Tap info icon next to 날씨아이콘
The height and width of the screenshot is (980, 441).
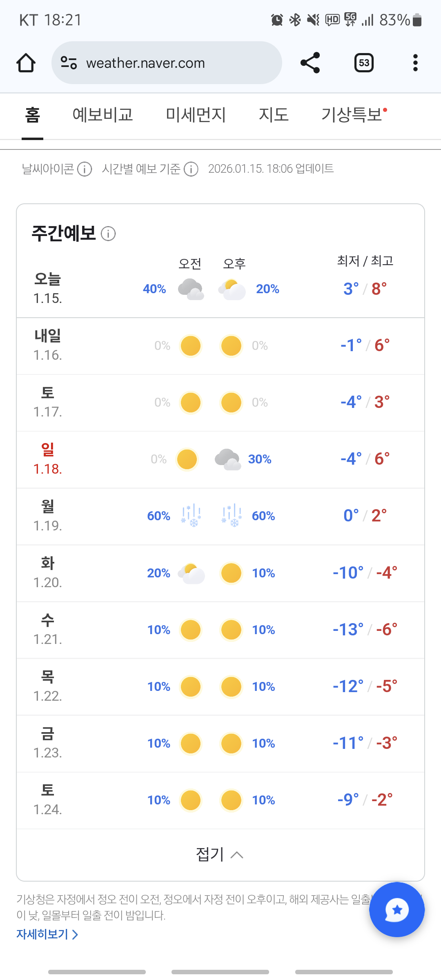click(85, 169)
